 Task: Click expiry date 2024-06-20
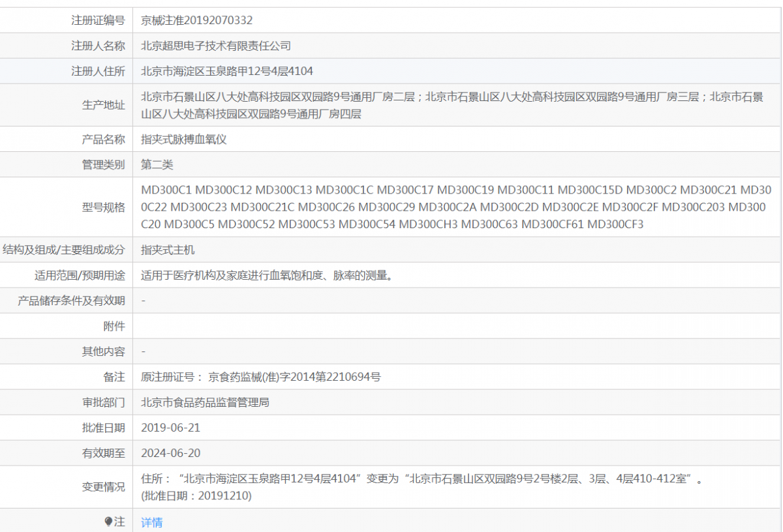tap(171, 453)
